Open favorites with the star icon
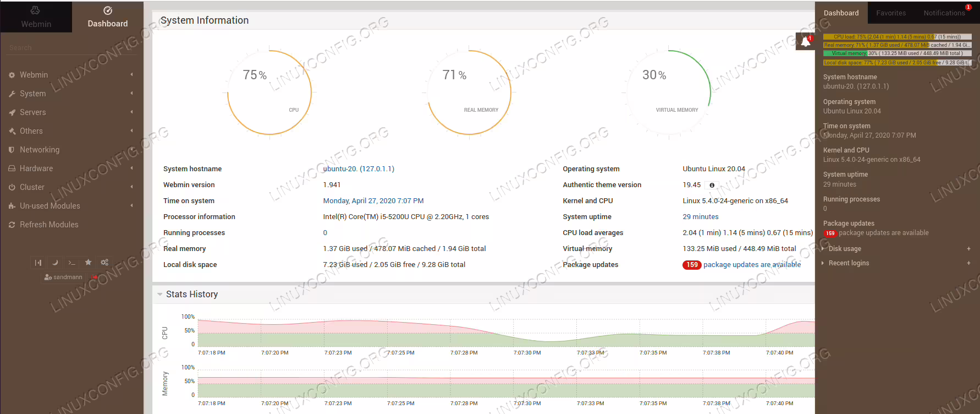Screen dimensions: 980x414 coord(88,263)
